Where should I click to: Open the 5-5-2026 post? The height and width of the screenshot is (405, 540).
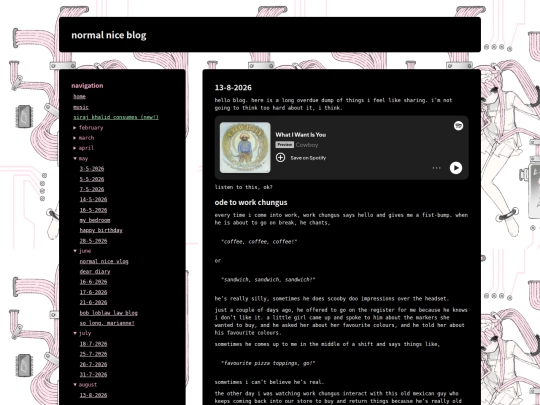(92, 179)
